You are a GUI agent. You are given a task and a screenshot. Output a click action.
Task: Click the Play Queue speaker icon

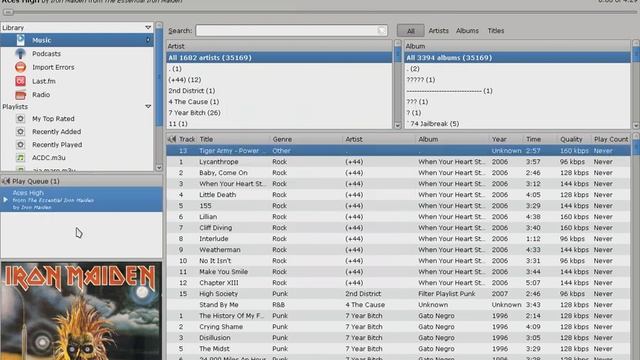click(x=6, y=181)
